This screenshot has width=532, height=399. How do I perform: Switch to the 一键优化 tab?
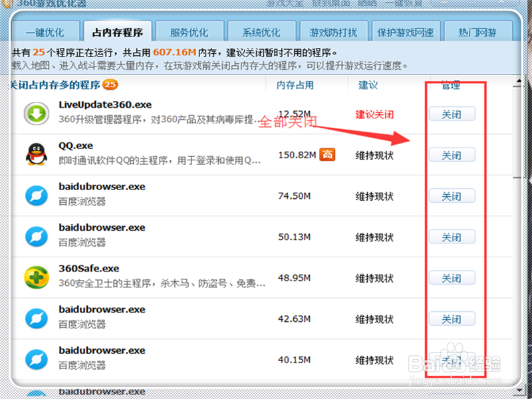tap(45, 33)
